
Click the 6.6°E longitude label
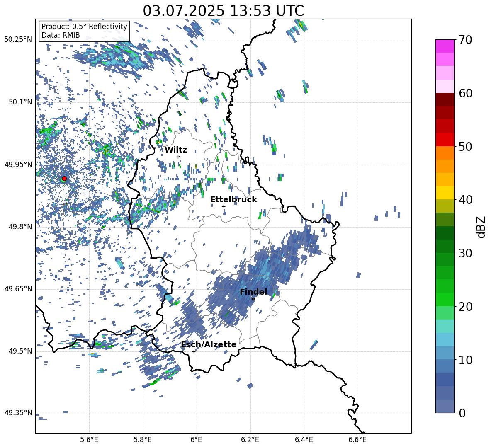(x=357, y=440)
